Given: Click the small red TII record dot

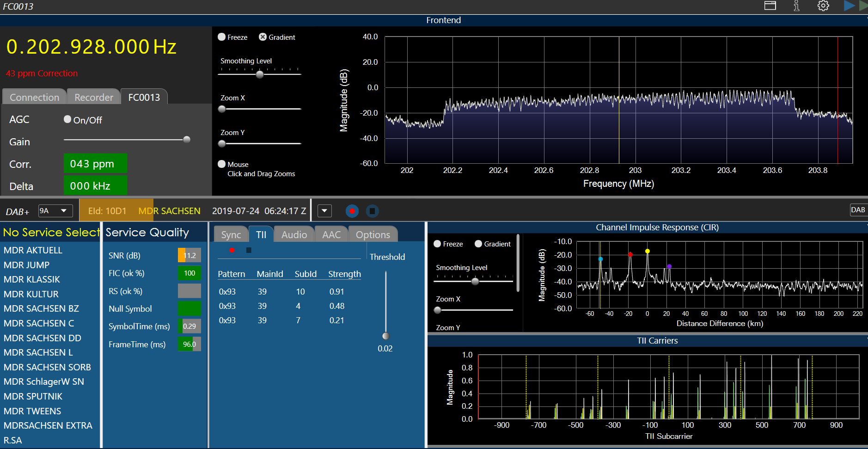Looking at the screenshot, I should [x=232, y=250].
